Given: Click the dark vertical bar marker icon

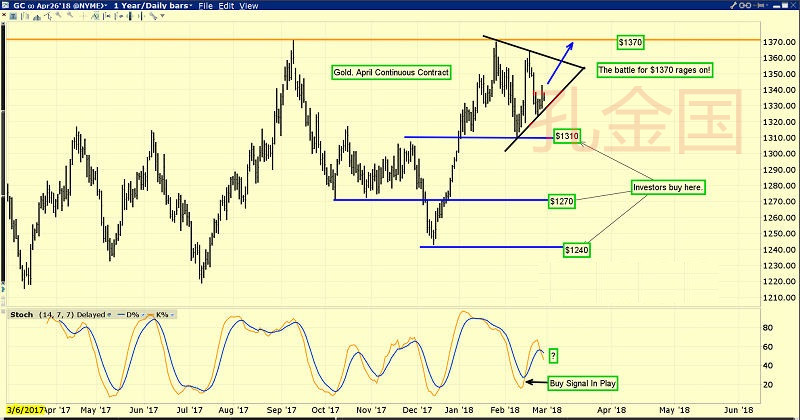Looking at the screenshot, I should click(130, 16).
